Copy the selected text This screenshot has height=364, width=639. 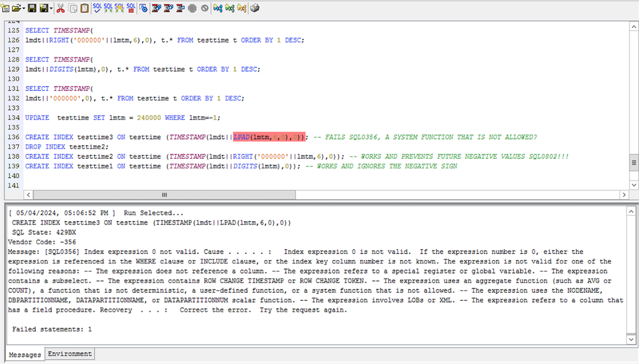(72, 8)
